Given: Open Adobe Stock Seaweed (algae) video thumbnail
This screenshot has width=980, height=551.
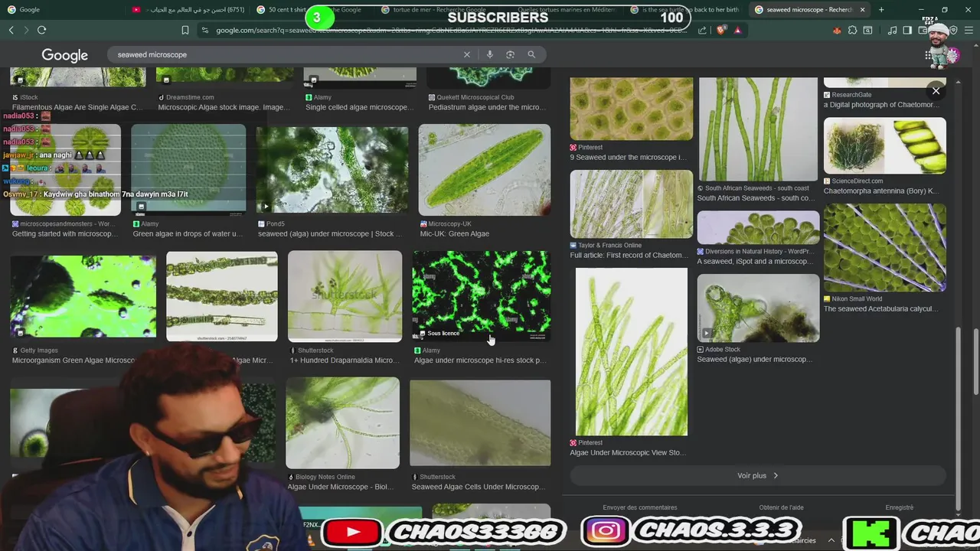Looking at the screenshot, I should [x=758, y=308].
